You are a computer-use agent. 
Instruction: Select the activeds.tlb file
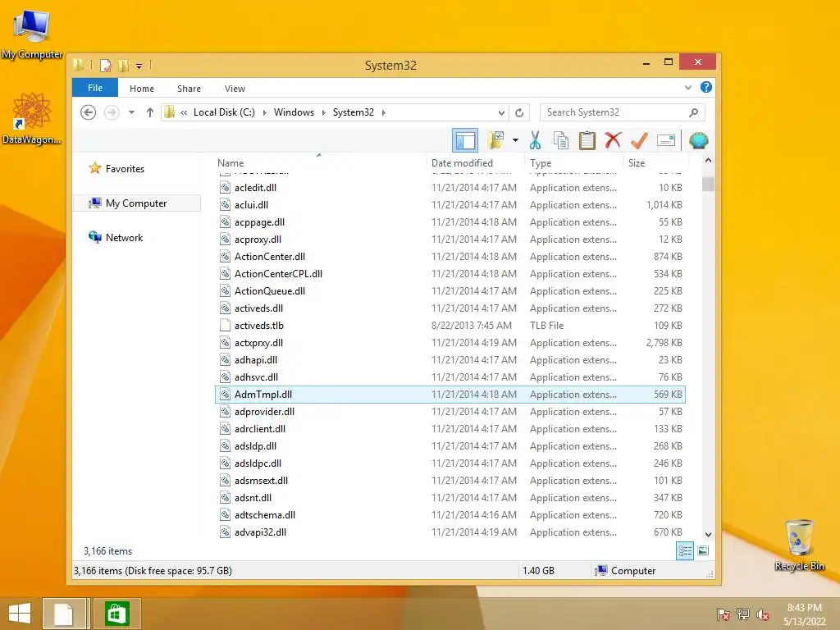(258, 325)
